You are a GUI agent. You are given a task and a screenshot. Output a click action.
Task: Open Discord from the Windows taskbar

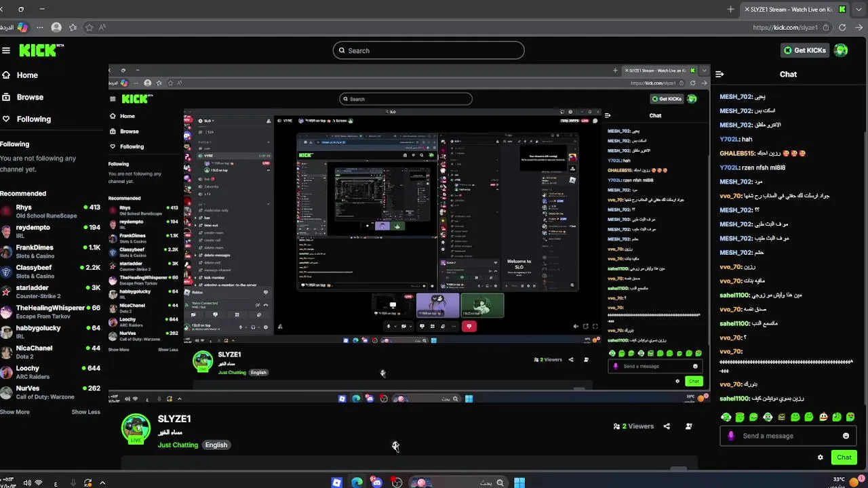(x=377, y=483)
